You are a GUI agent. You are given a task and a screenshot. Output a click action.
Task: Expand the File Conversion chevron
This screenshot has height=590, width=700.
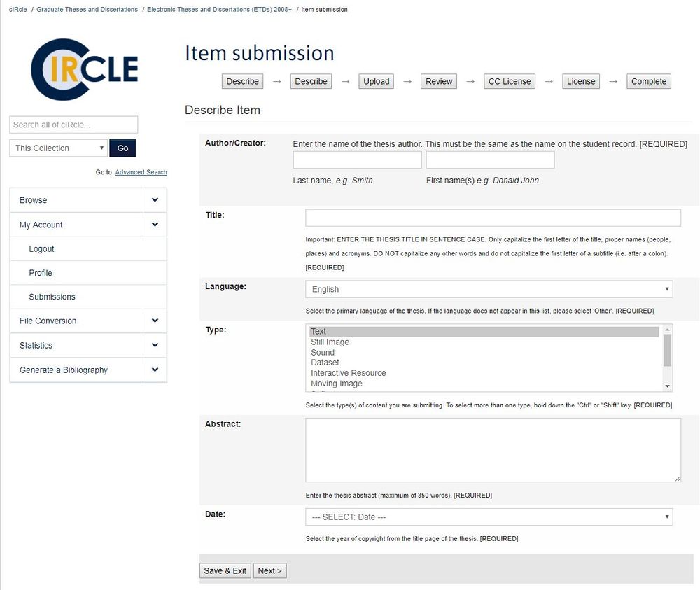(x=155, y=321)
